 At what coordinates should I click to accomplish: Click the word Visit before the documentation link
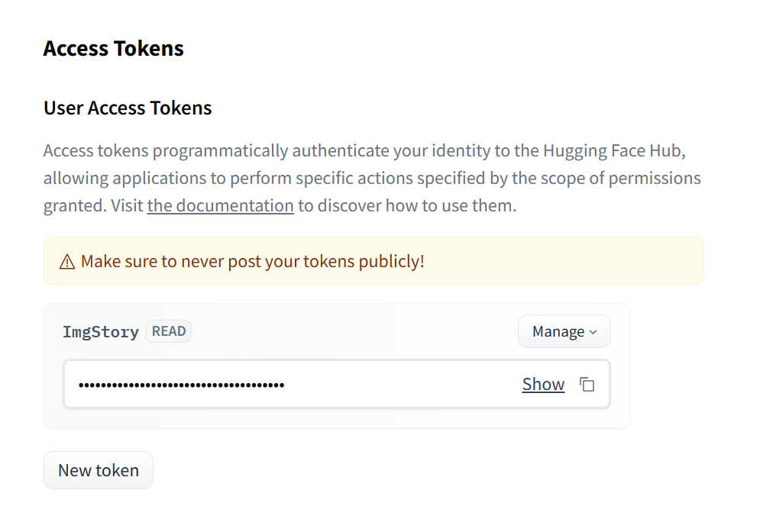pyautogui.click(x=127, y=205)
